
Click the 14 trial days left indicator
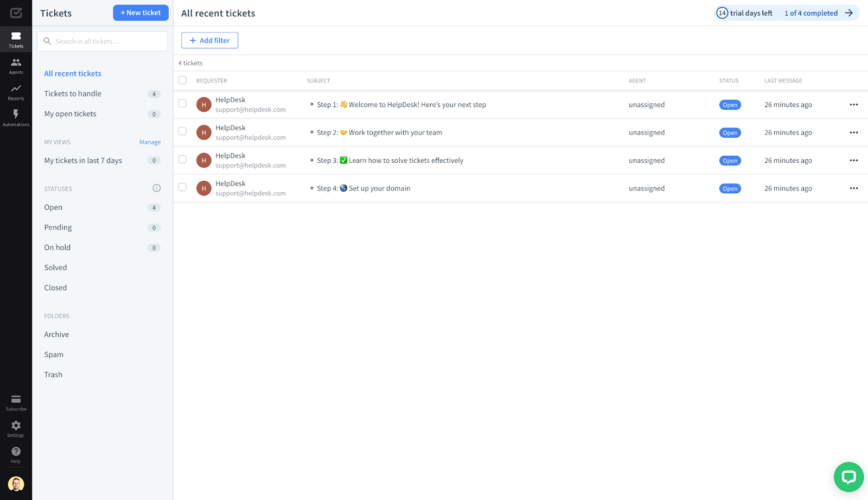coord(744,13)
